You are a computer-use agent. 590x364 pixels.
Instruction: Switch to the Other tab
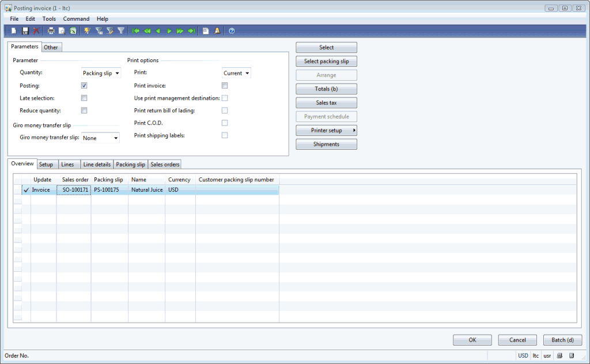coord(51,47)
